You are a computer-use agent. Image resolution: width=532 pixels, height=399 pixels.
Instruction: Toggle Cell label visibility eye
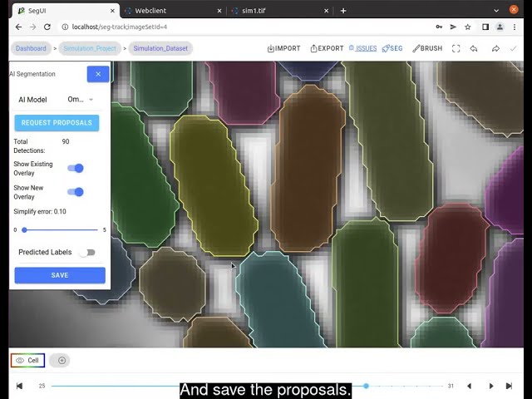[20, 360]
